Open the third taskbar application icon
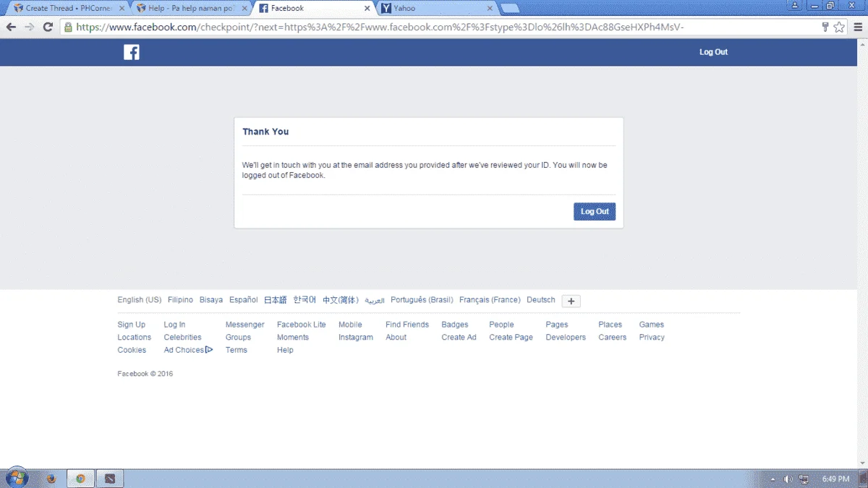 110,479
